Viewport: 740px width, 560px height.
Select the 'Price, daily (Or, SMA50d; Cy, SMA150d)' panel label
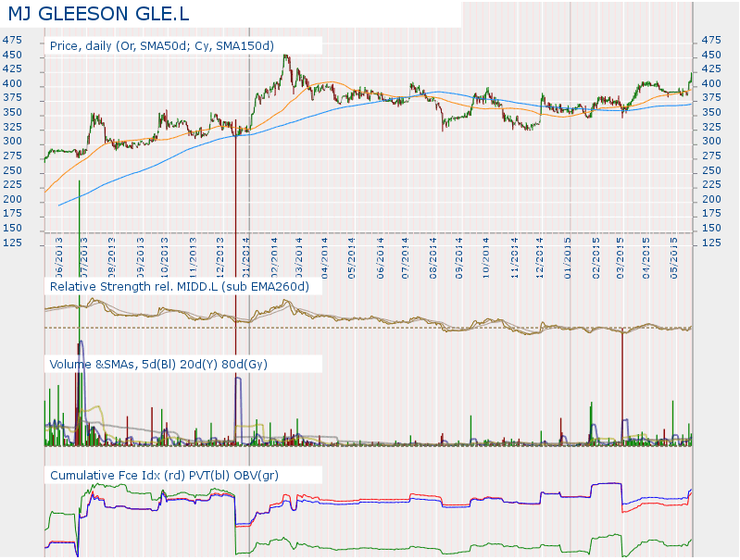tap(162, 45)
